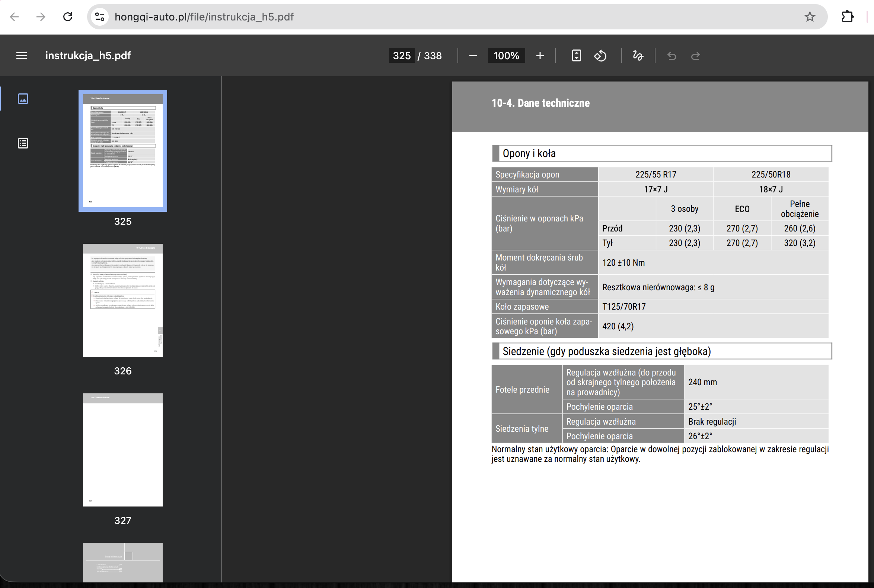The height and width of the screenshot is (588, 874).
Task: Click the fit to page icon
Action: click(576, 55)
